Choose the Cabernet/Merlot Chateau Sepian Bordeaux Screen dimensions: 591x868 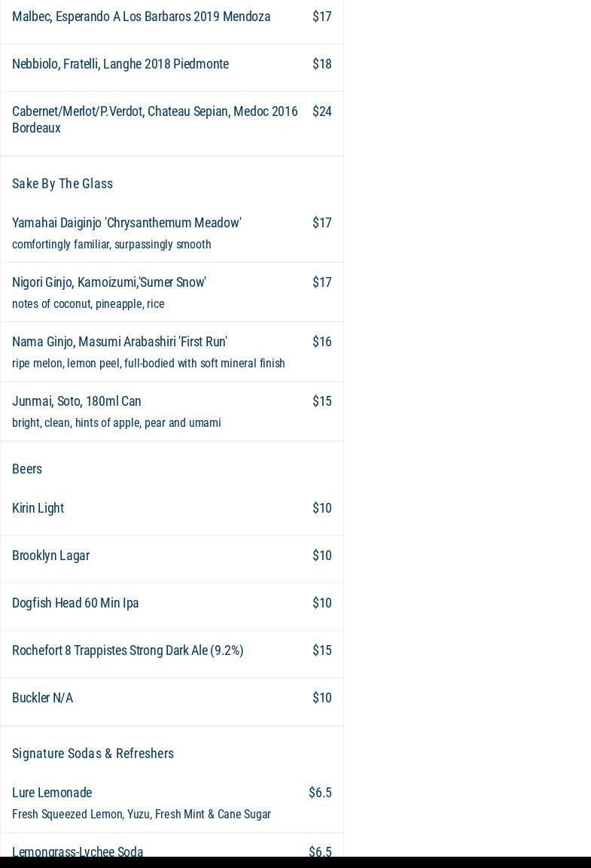[x=154, y=119]
